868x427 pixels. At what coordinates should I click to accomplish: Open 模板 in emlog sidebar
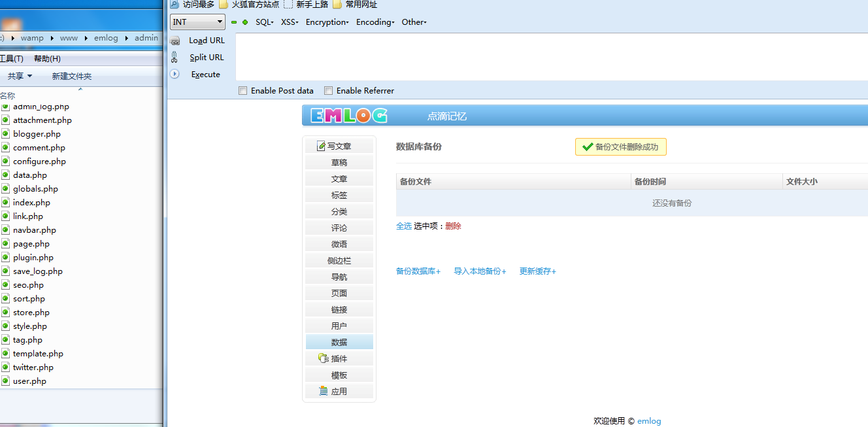(x=339, y=375)
